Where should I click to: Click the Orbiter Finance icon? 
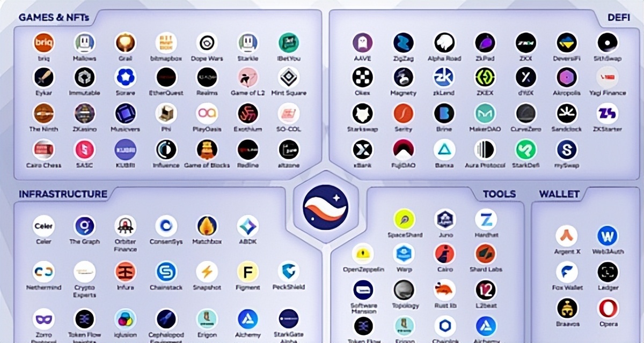pos(126,226)
